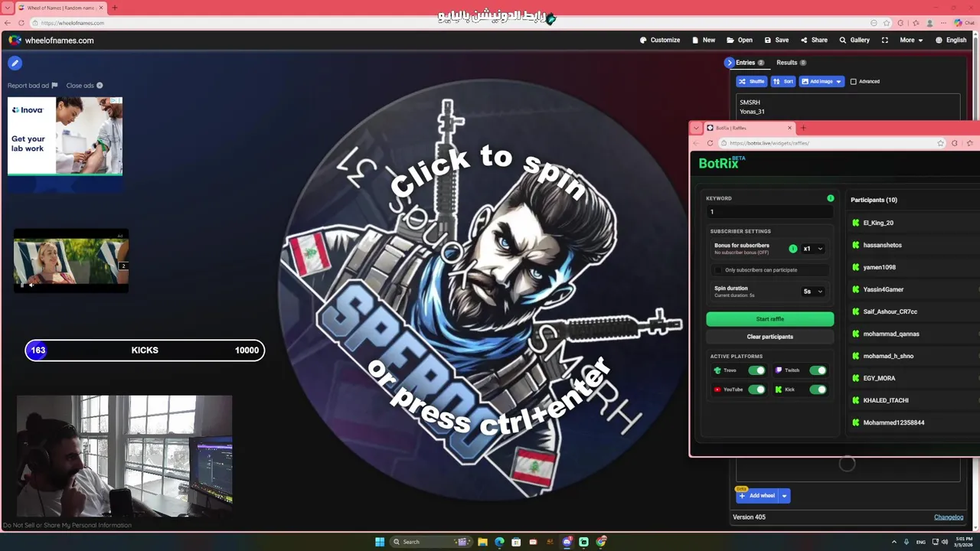Open tab search dropdown in BotRix window
Screen dimensions: 980x551
[x=696, y=128]
